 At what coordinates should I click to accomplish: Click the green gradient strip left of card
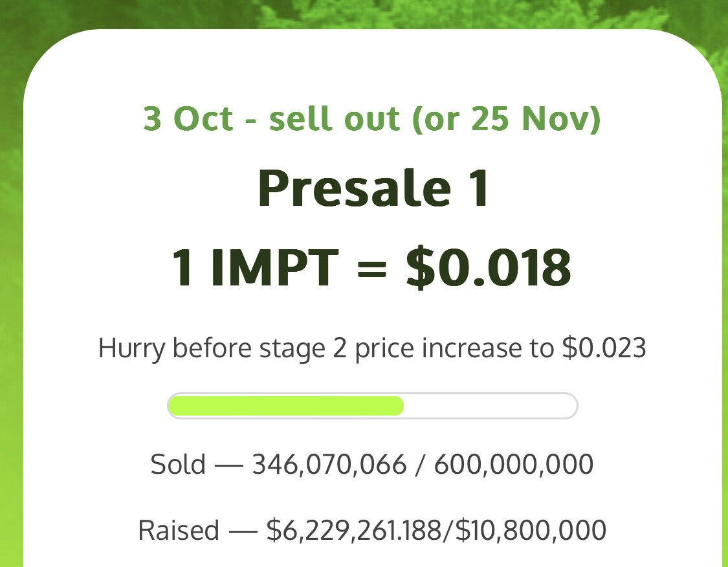click(11, 325)
